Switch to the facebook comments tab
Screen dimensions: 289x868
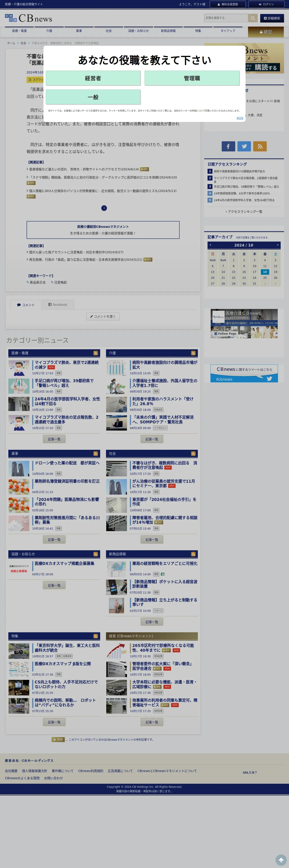pyautogui.click(x=58, y=305)
